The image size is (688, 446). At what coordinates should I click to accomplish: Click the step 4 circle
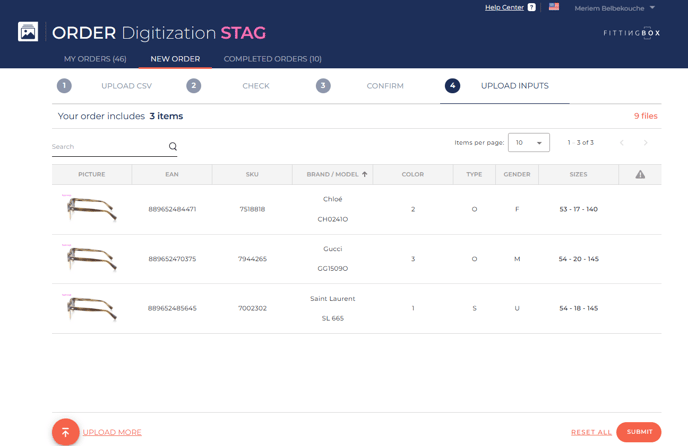452,86
